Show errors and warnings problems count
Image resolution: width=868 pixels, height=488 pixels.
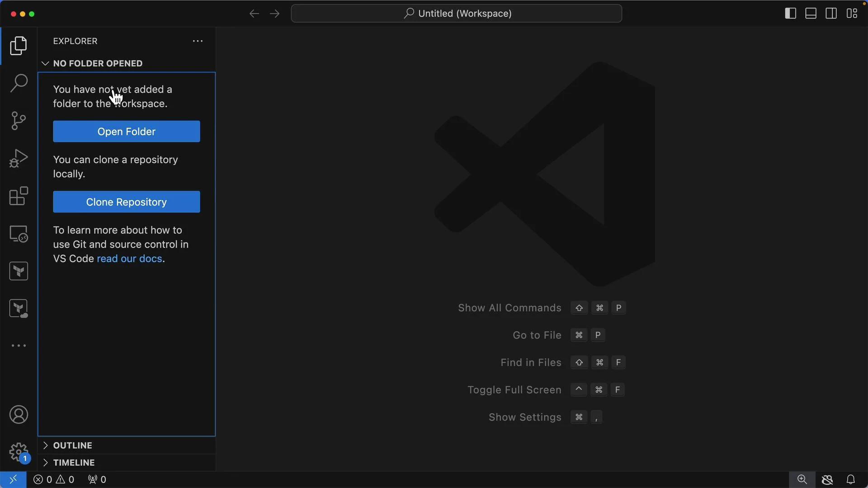pos(54,479)
